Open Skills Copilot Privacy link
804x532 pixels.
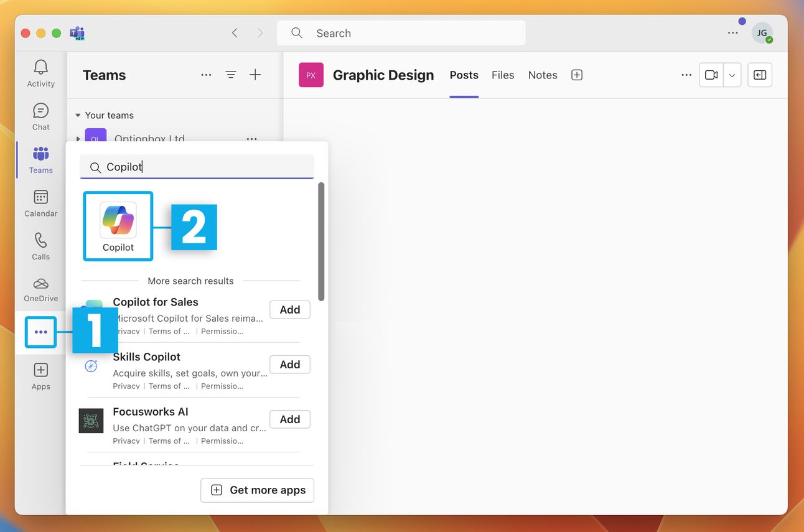pyautogui.click(x=126, y=386)
